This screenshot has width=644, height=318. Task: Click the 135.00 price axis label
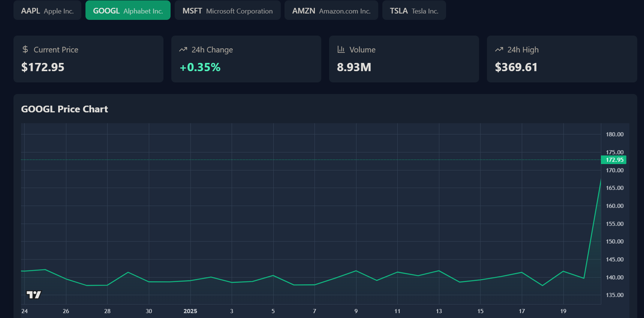click(615, 295)
